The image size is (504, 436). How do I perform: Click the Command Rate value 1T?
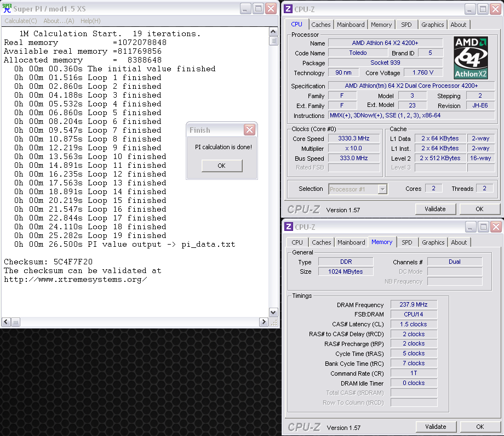coord(414,373)
